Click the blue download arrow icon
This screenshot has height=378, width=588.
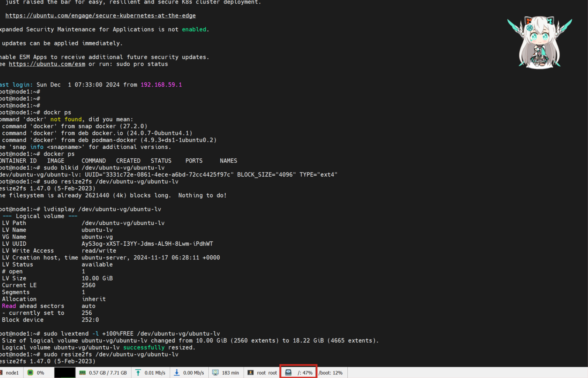pos(177,373)
